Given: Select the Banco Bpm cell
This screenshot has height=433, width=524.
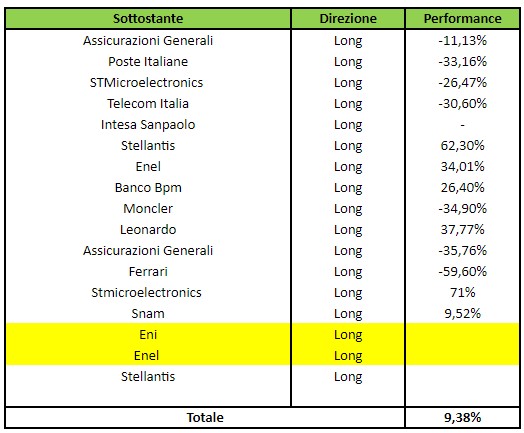Looking at the screenshot, I should point(148,187).
